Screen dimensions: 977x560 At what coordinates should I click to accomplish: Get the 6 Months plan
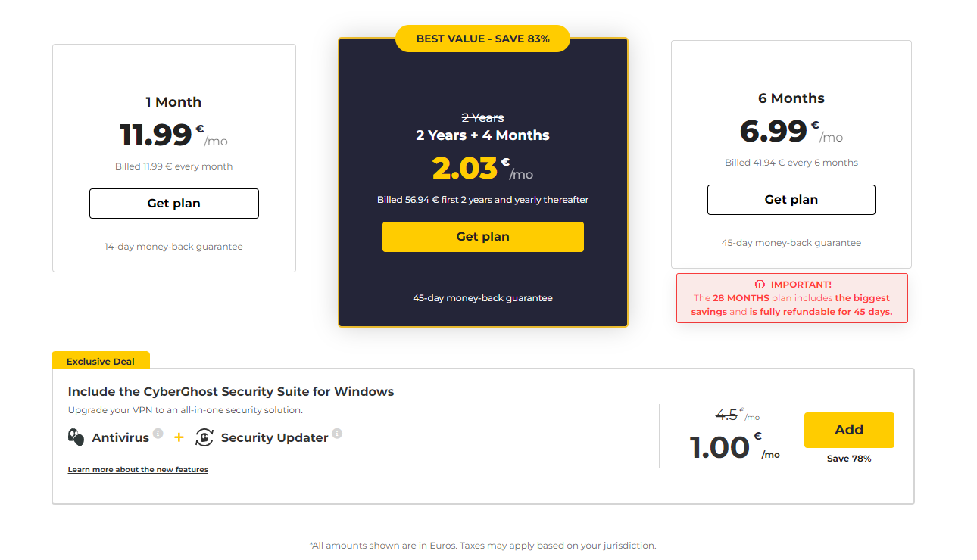click(x=791, y=200)
